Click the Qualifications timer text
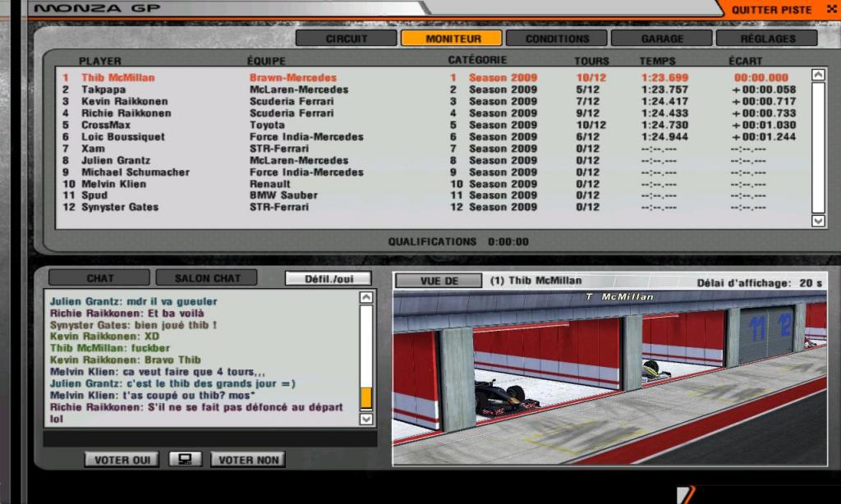 click(x=458, y=242)
